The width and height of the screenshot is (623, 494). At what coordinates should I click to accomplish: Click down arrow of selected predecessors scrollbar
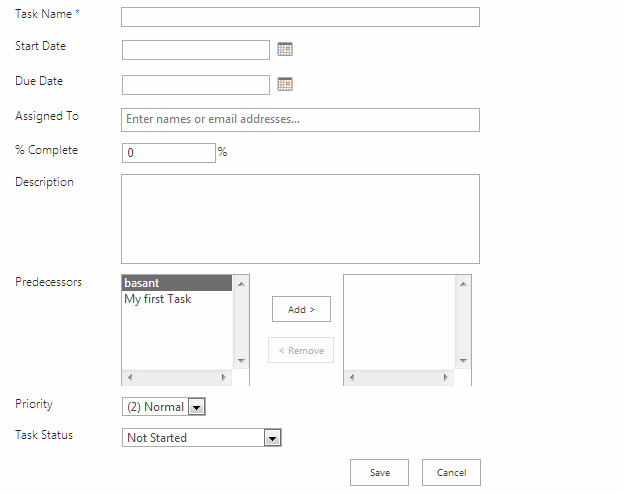[463, 361]
